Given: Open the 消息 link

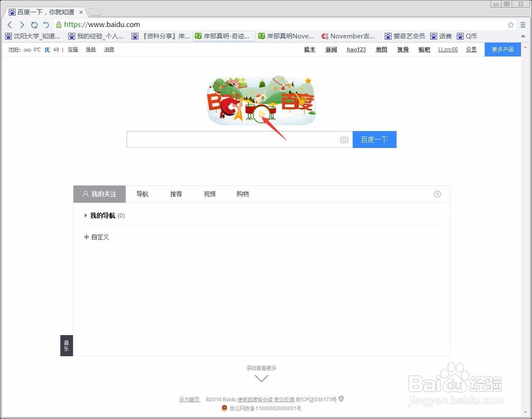Looking at the screenshot, I should pos(109,49).
